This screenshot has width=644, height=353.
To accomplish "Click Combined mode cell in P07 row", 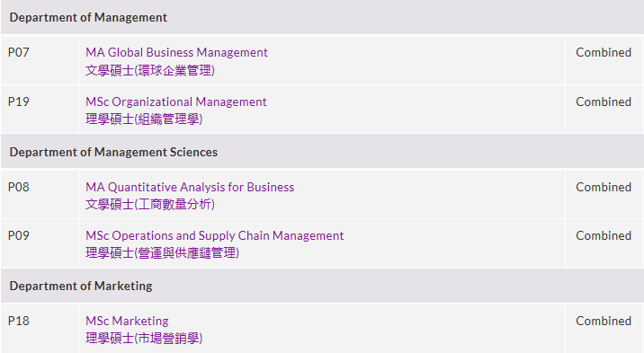I will tap(604, 61).
